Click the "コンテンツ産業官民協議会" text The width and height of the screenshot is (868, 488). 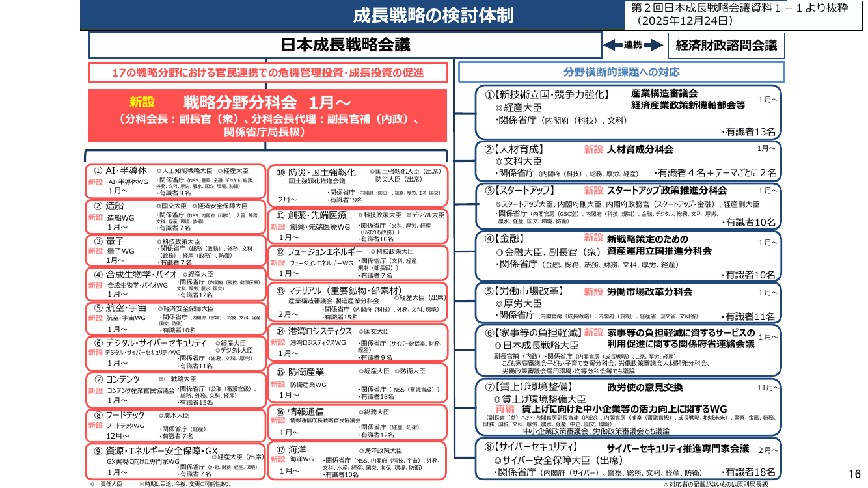[141, 390]
